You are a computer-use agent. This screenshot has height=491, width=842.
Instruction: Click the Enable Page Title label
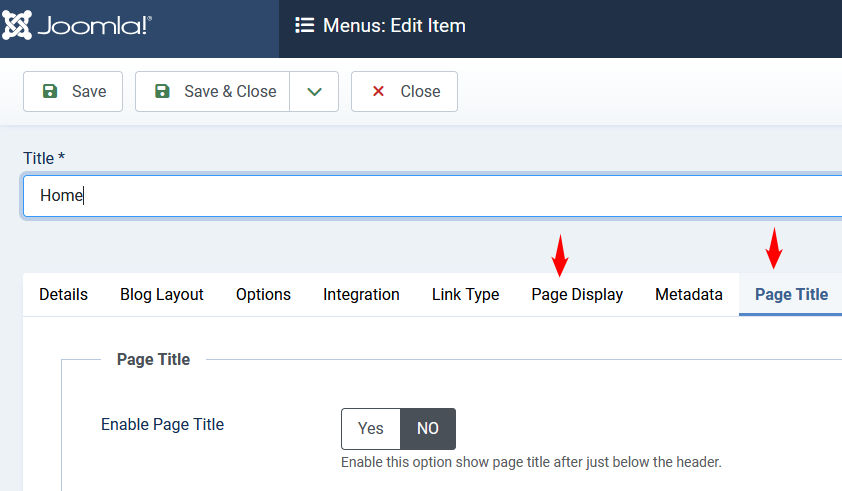(162, 424)
